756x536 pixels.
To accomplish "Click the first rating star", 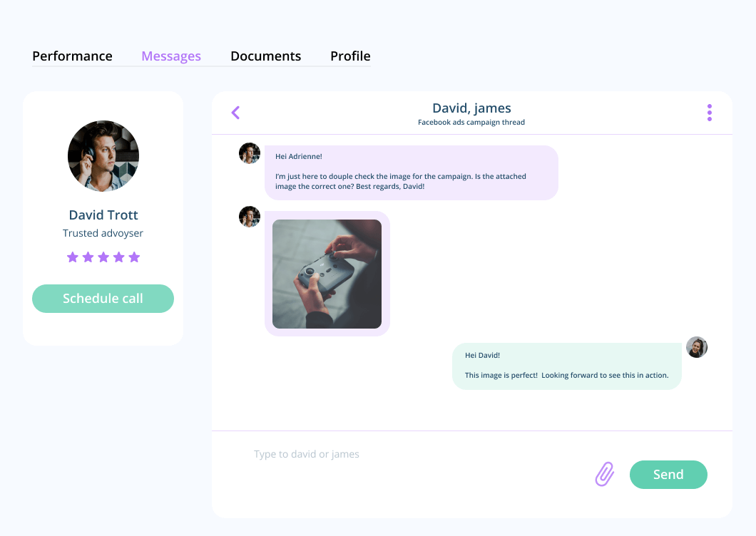I will (73, 257).
